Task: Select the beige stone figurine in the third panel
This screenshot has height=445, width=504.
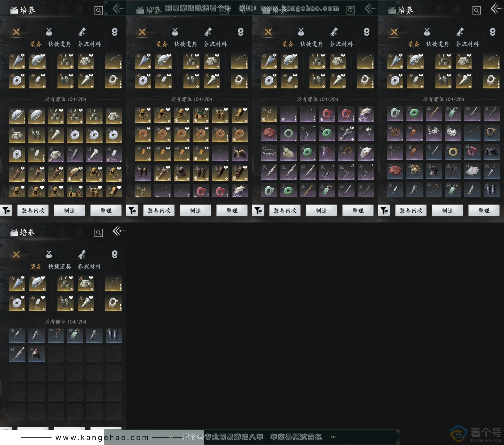Action: (289, 153)
